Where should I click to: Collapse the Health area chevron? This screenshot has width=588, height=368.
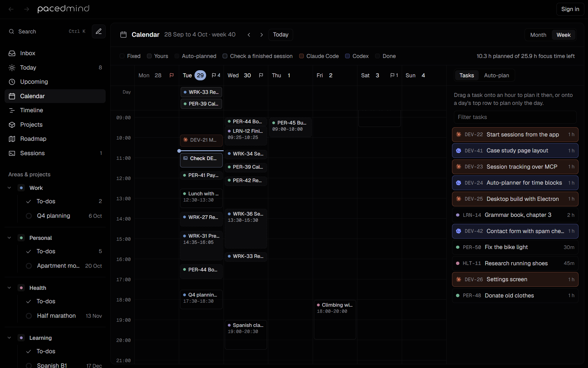[9, 288]
